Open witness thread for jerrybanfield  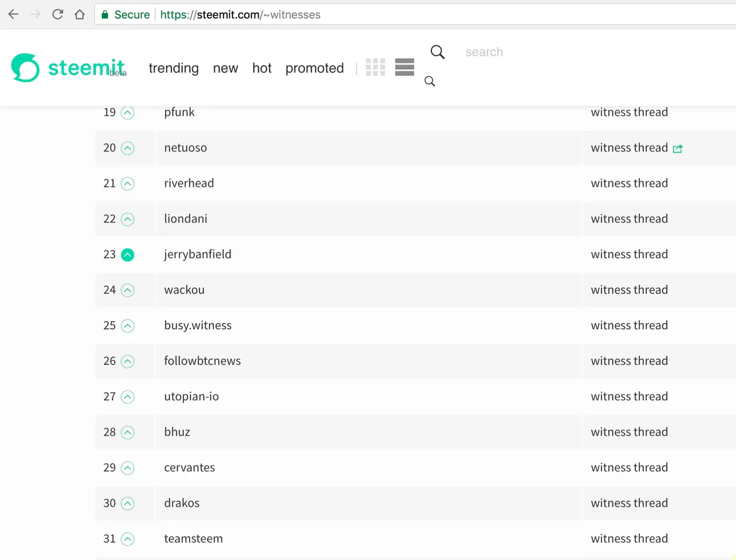coord(629,255)
